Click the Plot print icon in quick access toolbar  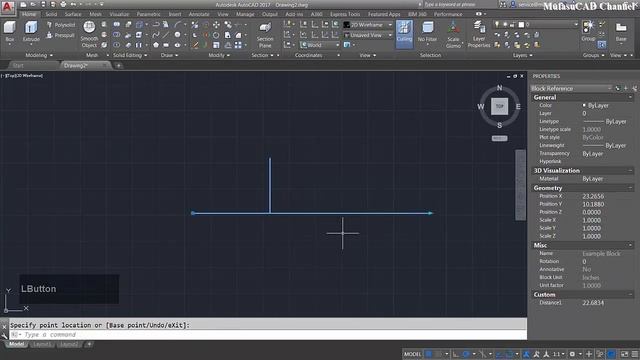coord(63,4)
